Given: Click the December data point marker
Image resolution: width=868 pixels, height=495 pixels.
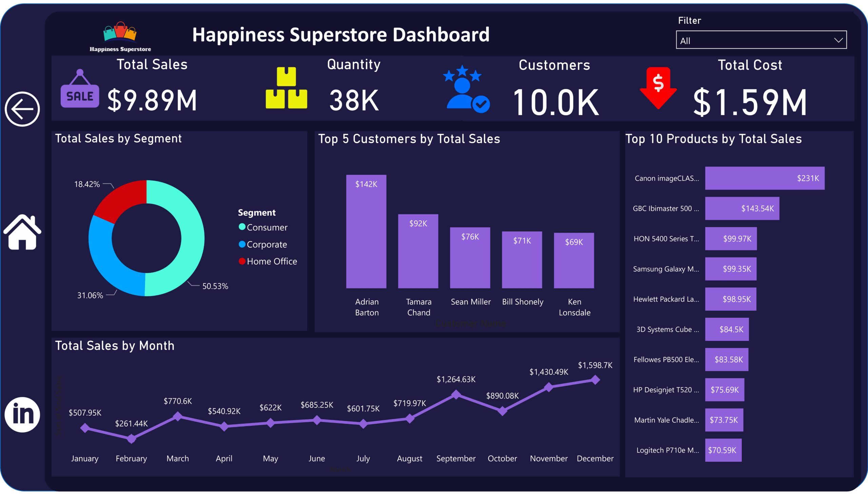Looking at the screenshot, I should (x=595, y=380).
